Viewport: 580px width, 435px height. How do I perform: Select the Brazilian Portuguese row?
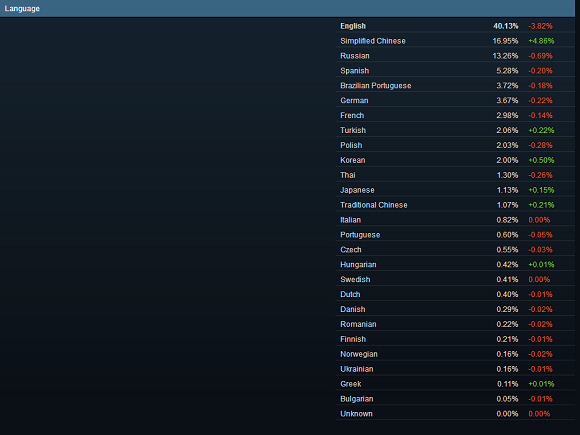tap(455, 86)
